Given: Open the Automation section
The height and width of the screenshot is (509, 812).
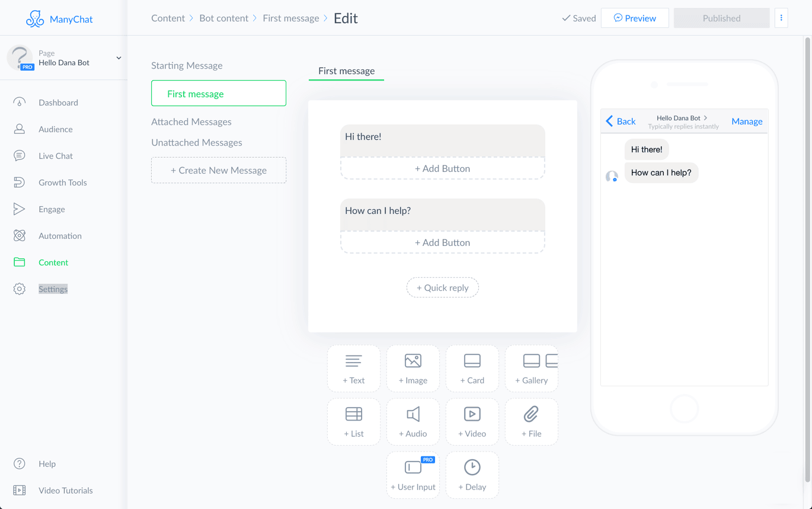Looking at the screenshot, I should coord(60,235).
